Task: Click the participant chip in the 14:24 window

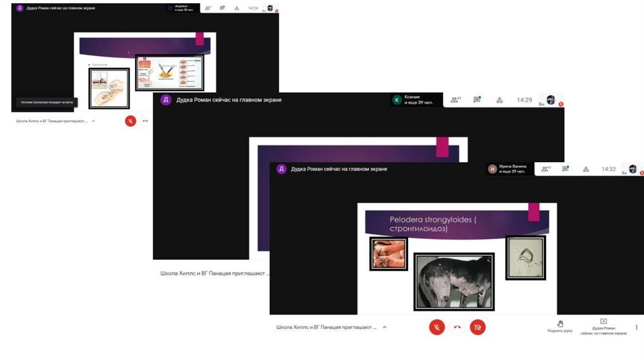Action: (183, 8)
